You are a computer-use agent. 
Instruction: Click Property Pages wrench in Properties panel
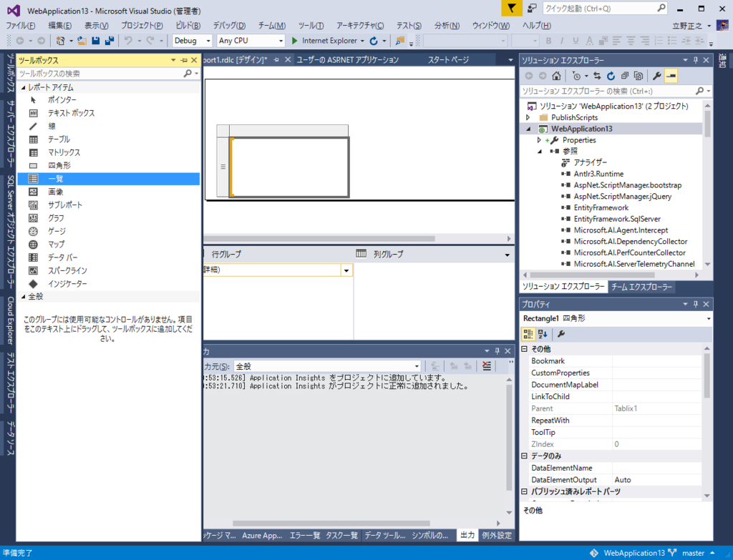click(x=561, y=334)
